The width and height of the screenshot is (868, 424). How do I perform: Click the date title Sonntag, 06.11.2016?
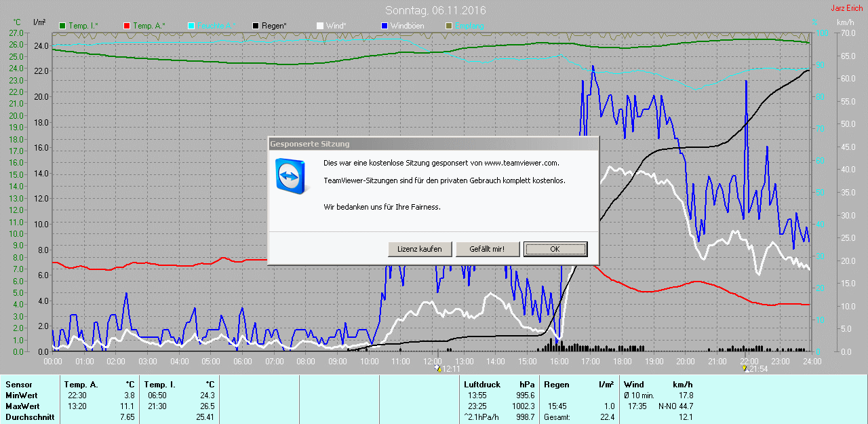[x=435, y=10]
